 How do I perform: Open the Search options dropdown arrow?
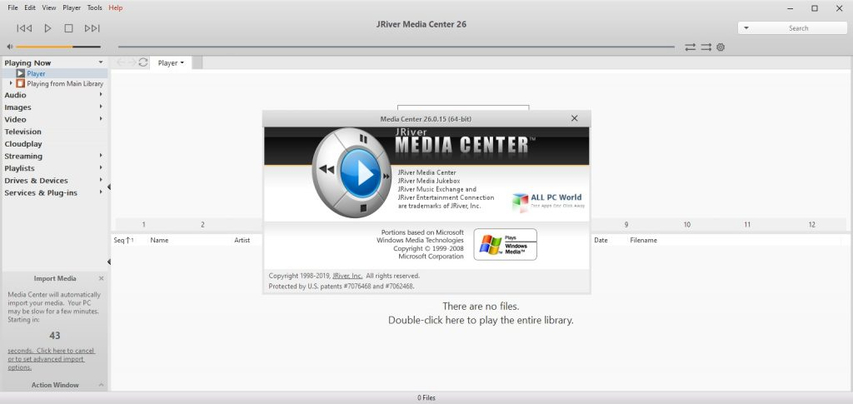click(x=746, y=28)
